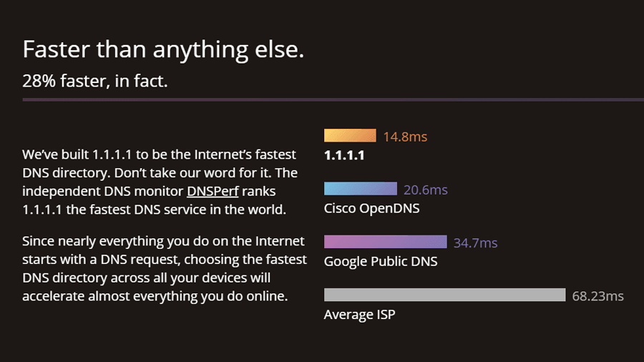The height and width of the screenshot is (362, 644).
Task: Click the Google Public DNS label
Action: (x=380, y=262)
